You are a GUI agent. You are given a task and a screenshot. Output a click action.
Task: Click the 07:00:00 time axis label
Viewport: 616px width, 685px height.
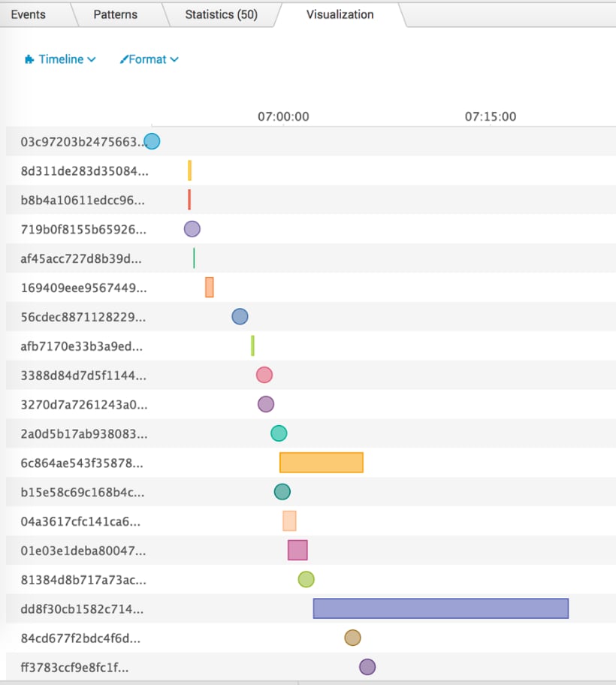click(283, 116)
